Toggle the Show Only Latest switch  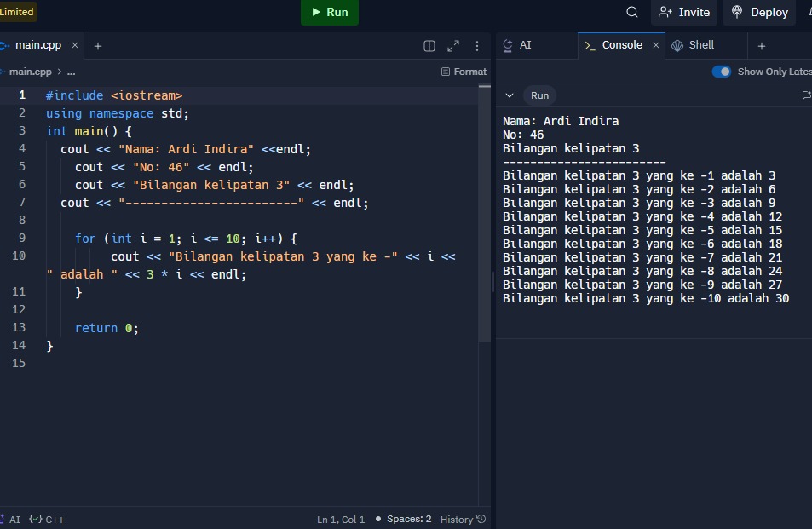722,72
